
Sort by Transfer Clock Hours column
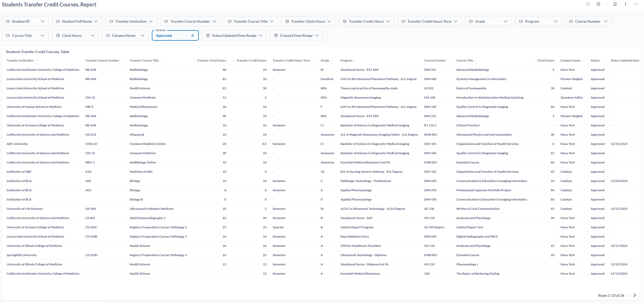click(x=211, y=60)
